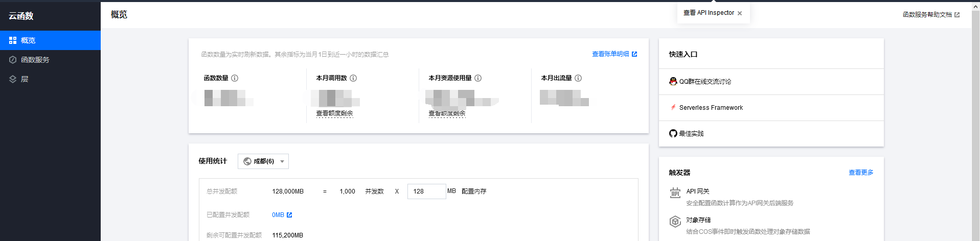Click the 已配置并发配额 label

(x=228, y=215)
